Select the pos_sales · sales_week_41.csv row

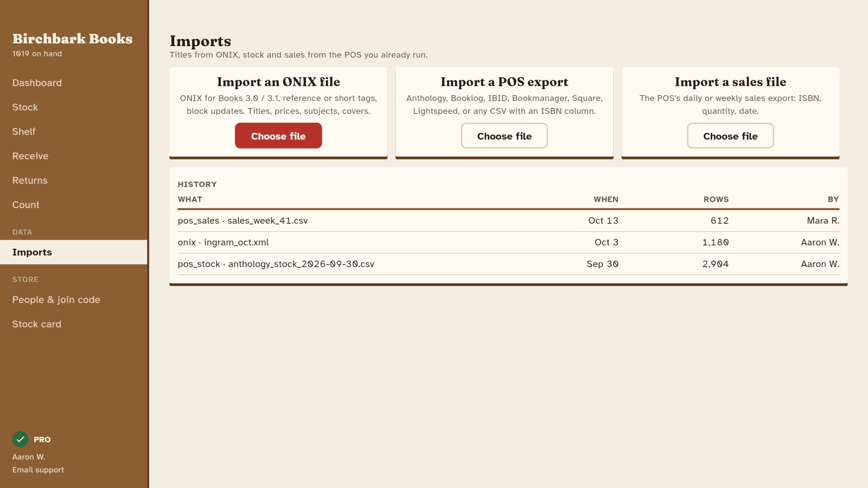[x=508, y=221]
